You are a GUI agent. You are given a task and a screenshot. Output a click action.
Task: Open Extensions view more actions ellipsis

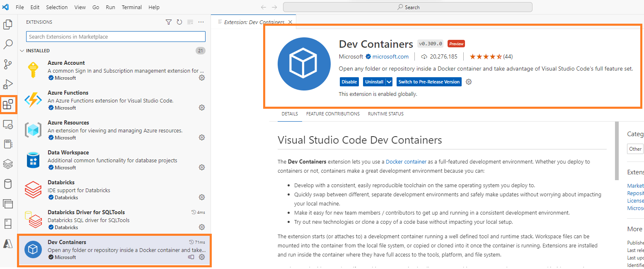tap(201, 22)
